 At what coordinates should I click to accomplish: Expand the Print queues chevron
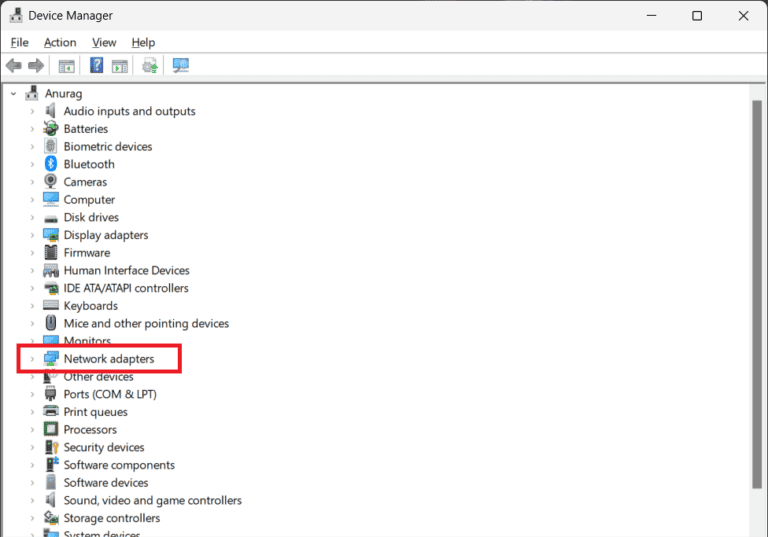[32, 412]
